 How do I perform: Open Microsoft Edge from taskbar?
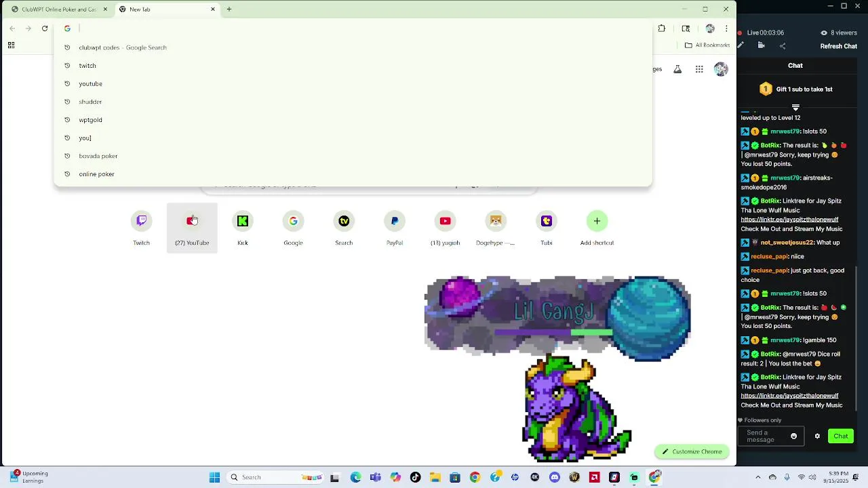355,477
